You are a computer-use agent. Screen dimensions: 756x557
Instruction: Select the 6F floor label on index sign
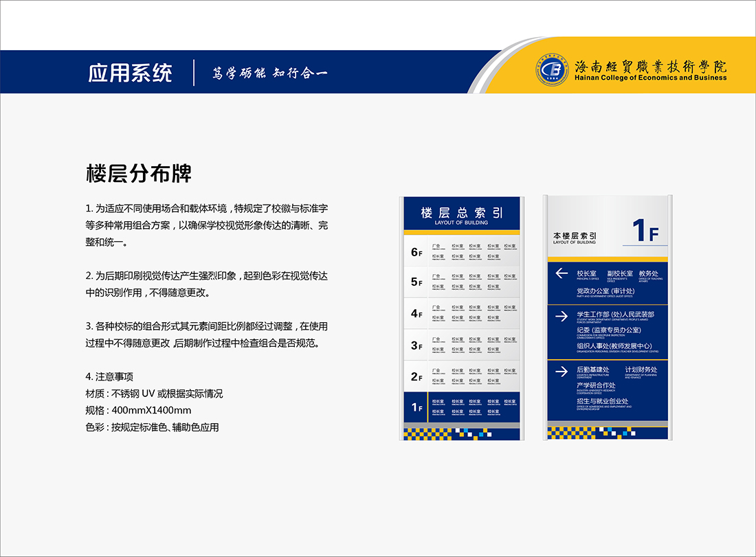(x=416, y=252)
